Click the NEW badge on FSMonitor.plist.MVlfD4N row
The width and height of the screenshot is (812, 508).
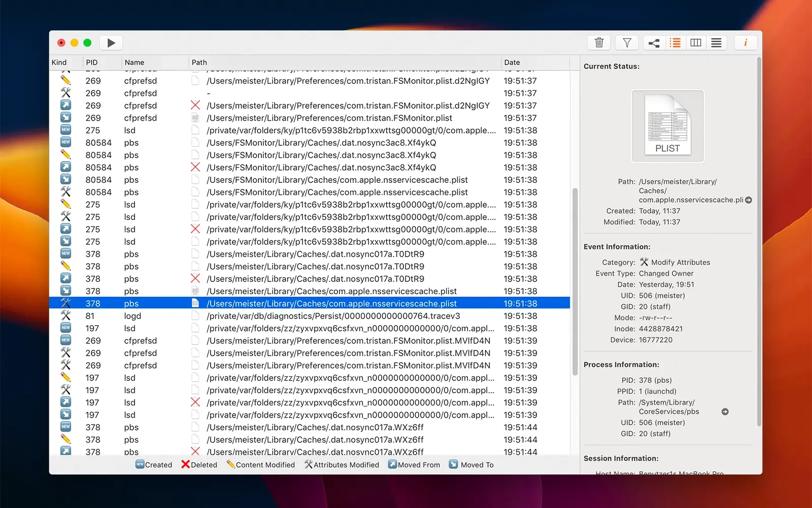(x=65, y=340)
